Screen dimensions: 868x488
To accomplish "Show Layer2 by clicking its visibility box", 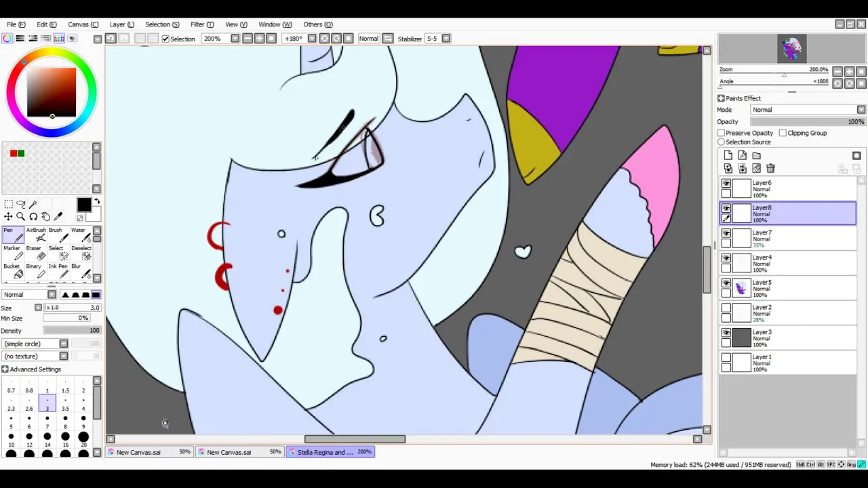I will [x=726, y=308].
